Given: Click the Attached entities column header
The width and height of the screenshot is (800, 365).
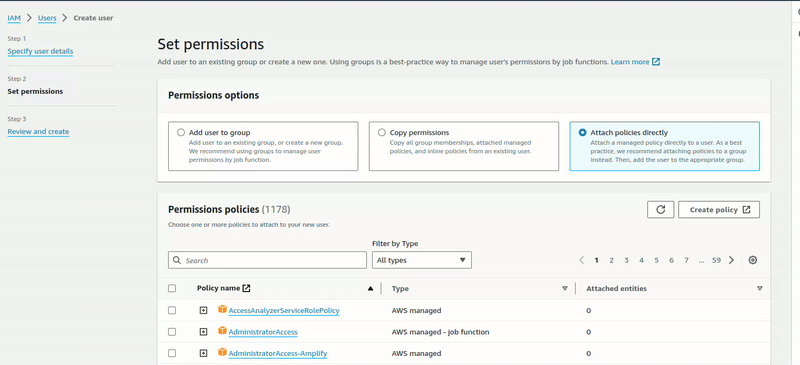Looking at the screenshot, I should coord(616,288).
